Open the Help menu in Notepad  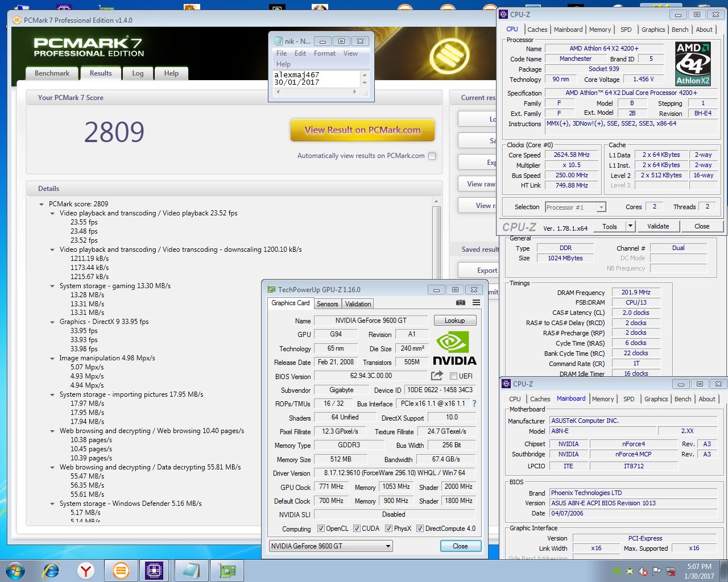tap(283, 64)
